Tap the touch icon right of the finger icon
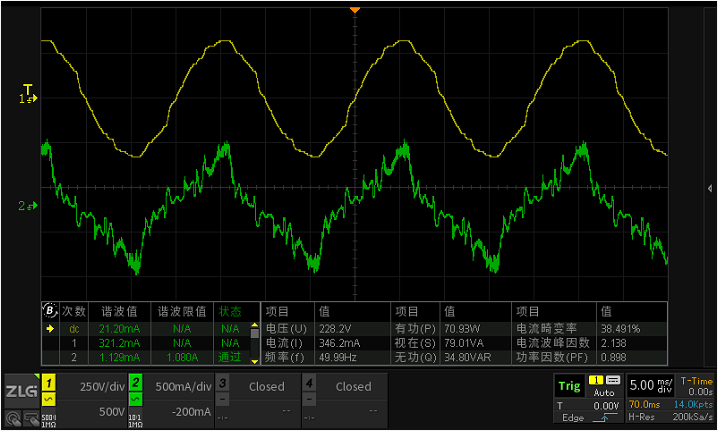The image size is (718, 431). click(31, 419)
